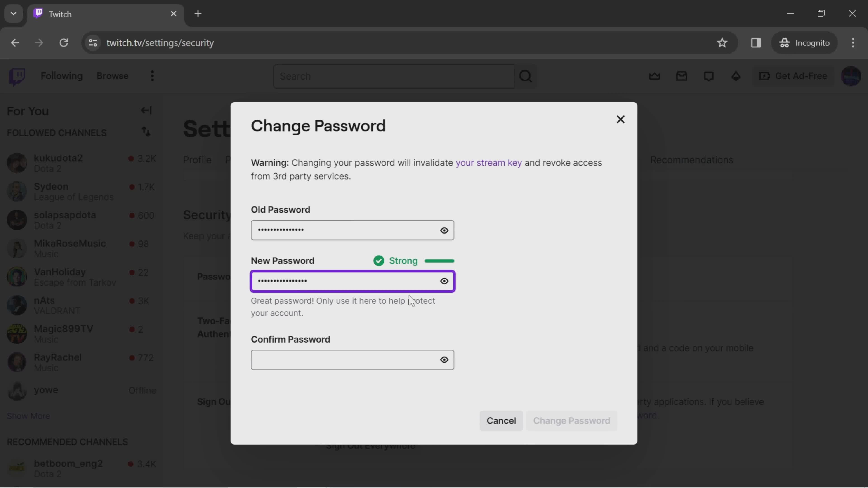
Task: Expand the browser tab options menu
Action: click(13, 13)
